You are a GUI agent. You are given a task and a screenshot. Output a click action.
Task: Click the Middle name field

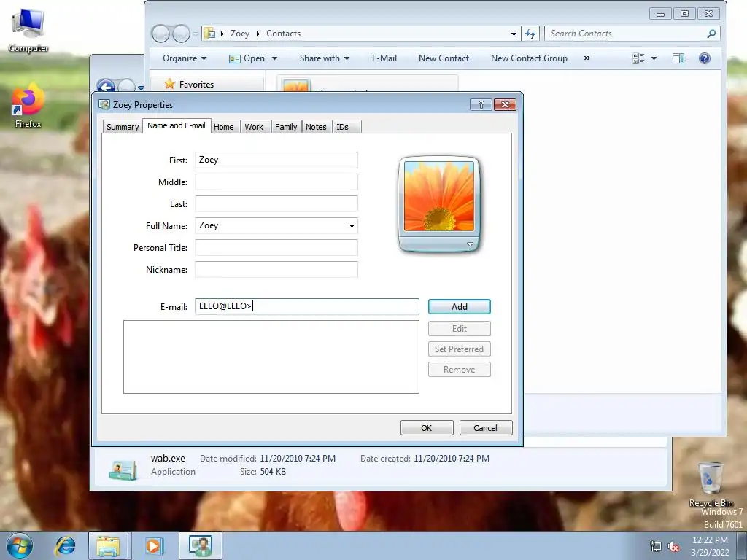(x=276, y=182)
